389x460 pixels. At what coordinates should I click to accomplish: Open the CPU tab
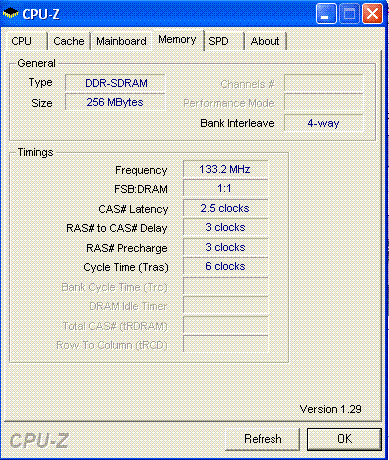pos(27,41)
